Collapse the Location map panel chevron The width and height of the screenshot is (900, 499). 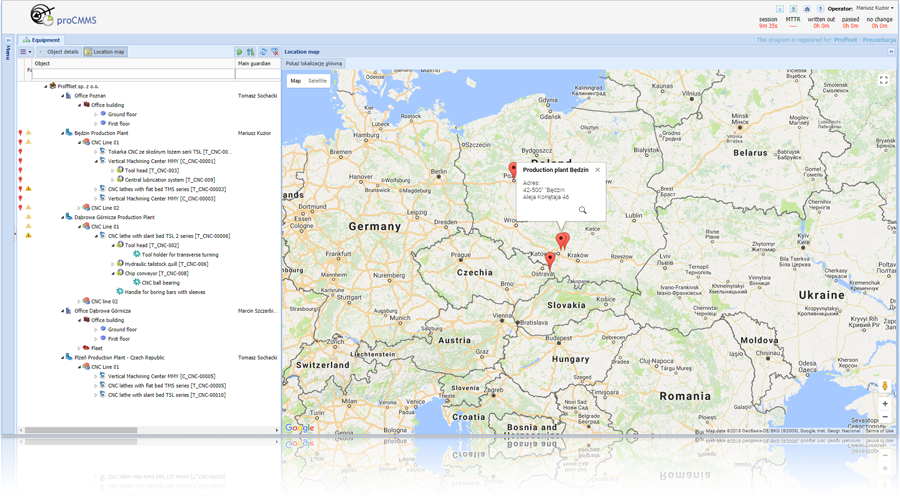891,52
